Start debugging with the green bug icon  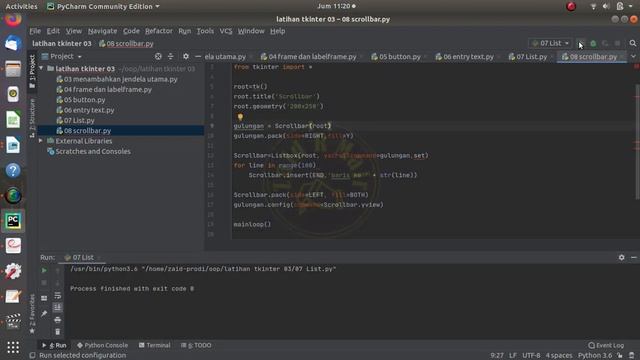pos(593,43)
